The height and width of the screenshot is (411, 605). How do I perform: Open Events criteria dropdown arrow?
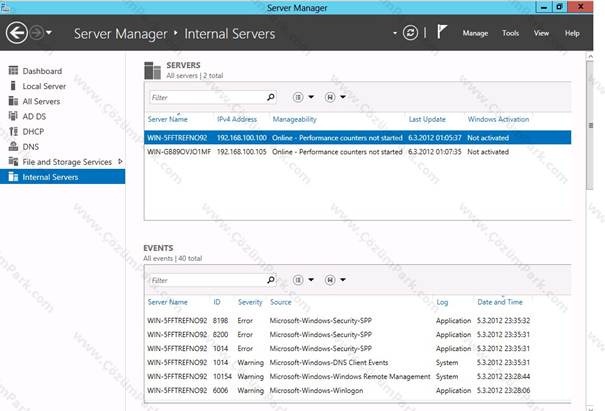pyautogui.click(x=311, y=280)
